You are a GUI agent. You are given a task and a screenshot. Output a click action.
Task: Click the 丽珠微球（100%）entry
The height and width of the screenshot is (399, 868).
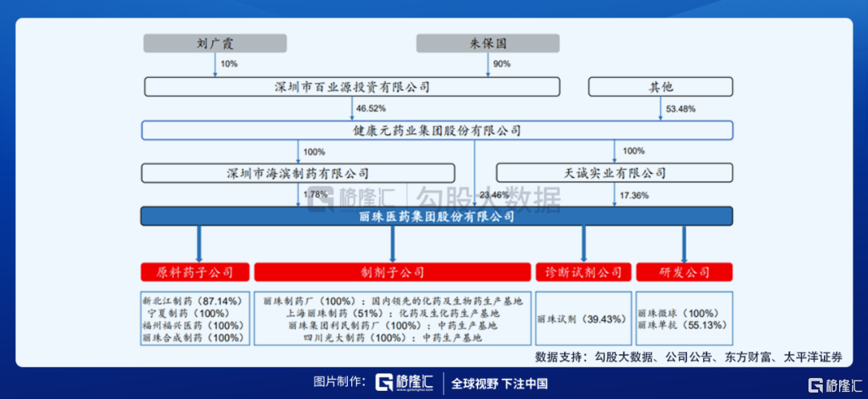tap(678, 313)
